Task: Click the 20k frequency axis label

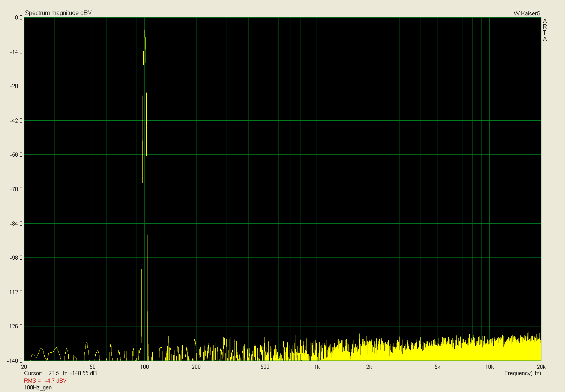Action: pos(541,367)
